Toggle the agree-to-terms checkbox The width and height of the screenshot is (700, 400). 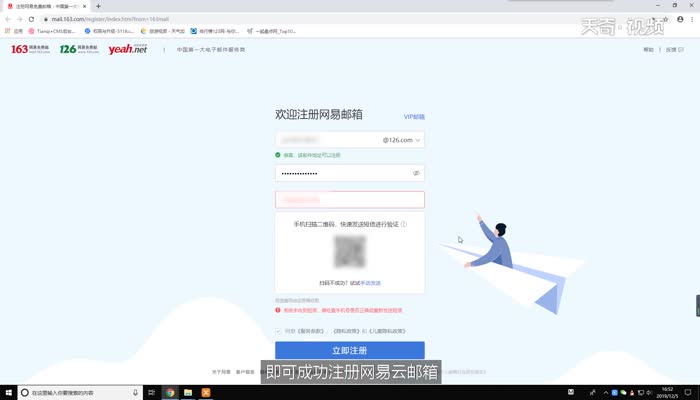[x=278, y=331]
